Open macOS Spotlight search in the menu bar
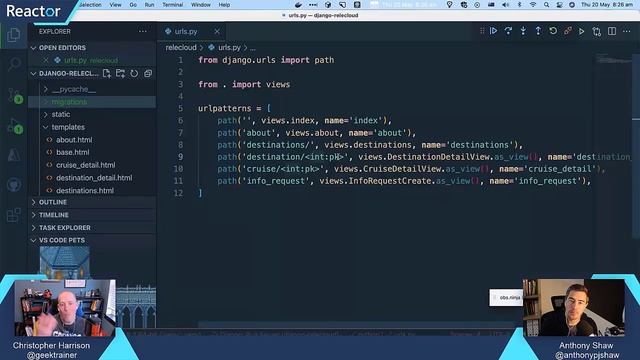This screenshot has height=360, width=640. coord(546,5)
